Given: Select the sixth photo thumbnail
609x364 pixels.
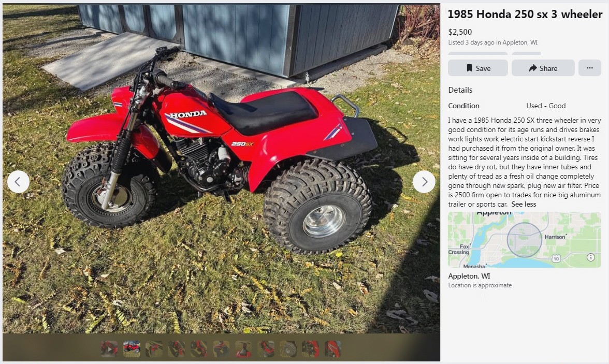Looking at the screenshot, I should click(x=221, y=349).
